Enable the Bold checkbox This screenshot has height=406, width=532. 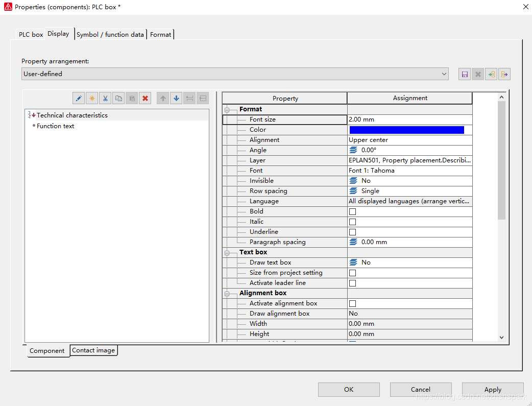click(x=352, y=211)
